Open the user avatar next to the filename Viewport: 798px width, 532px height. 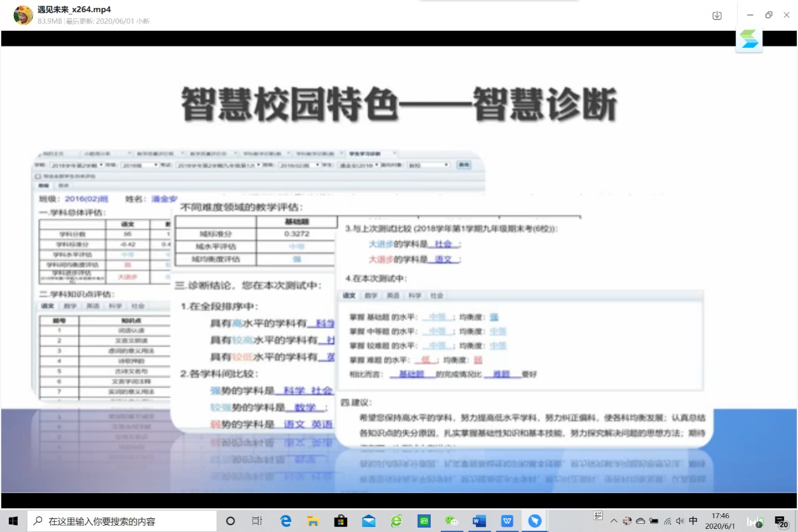23,15
